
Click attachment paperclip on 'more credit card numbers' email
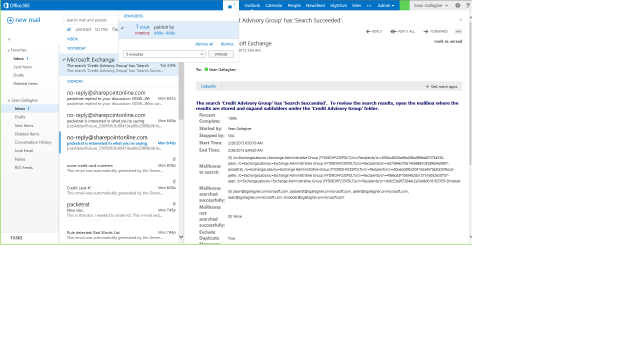pos(174,160)
